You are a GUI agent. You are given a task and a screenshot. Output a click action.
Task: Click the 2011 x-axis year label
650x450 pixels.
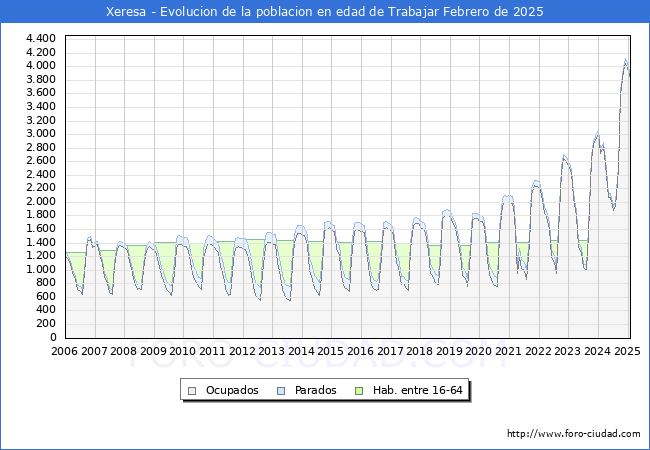tap(213, 351)
